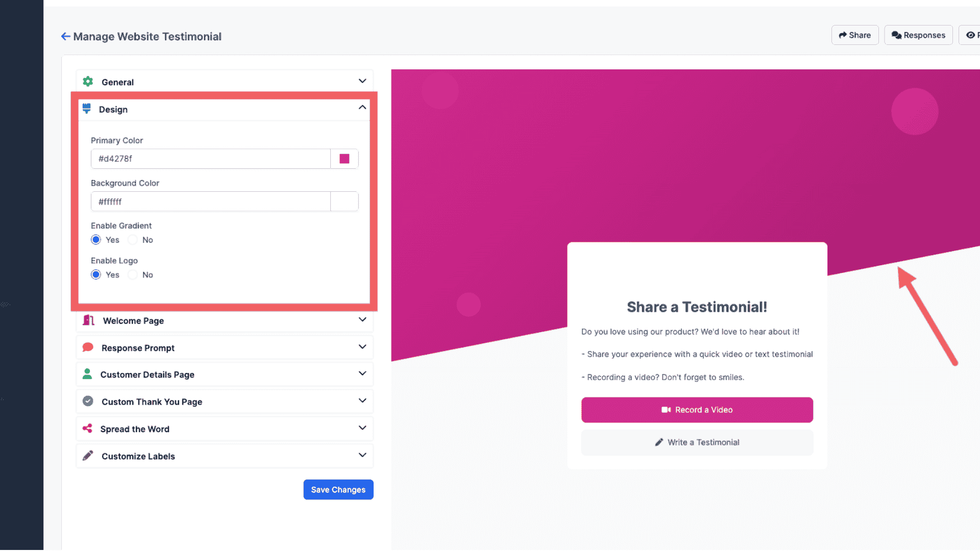Image resolution: width=980 pixels, height=551 pixels.
Task: Click the Manage Website Testimonial heading
Action: pos(147,37)
